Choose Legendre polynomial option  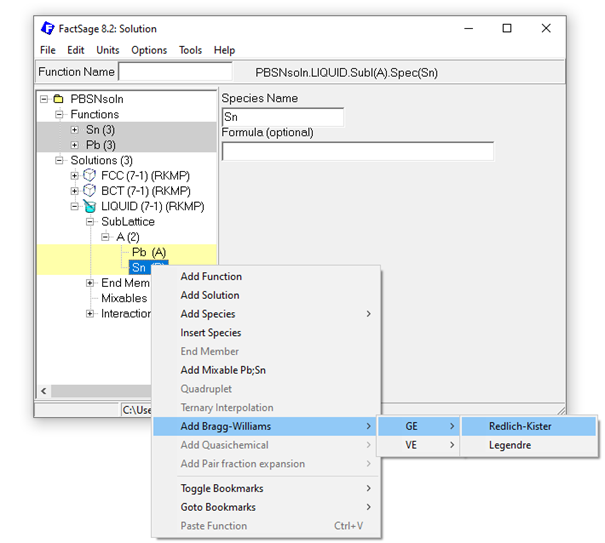529,445
